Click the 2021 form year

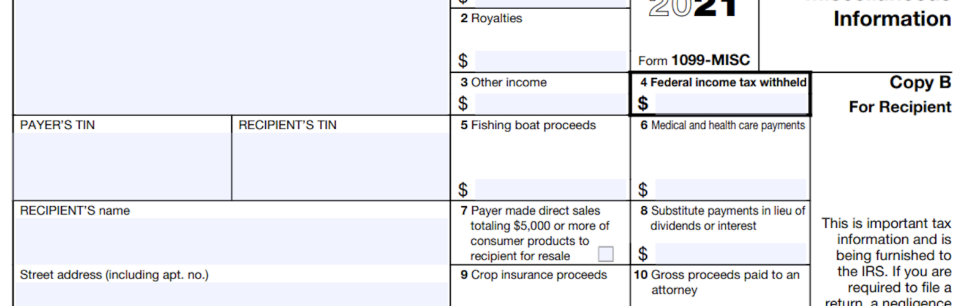693,8
